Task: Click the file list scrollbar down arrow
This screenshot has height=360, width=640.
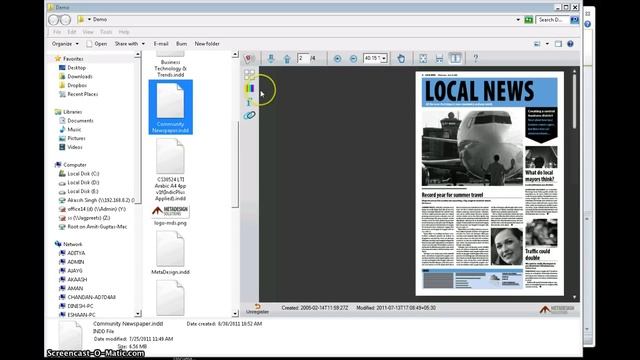Action: 235,313
